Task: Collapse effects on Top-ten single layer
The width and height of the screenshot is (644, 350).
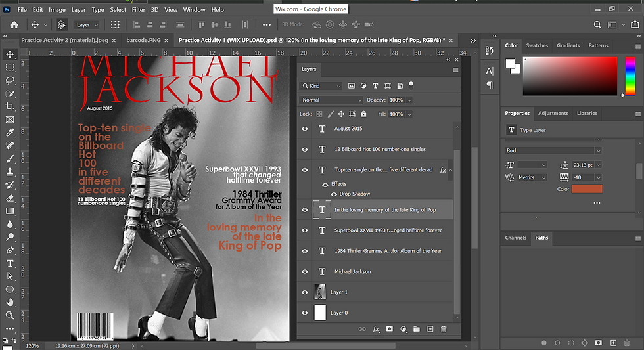Action: coord(451,170)
